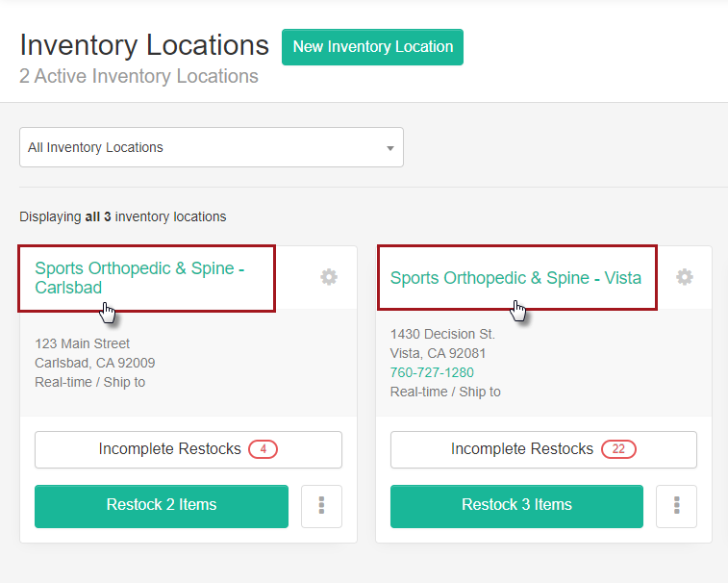
Task: Click the New Inventory Location button
Action: tap(372, 47)
